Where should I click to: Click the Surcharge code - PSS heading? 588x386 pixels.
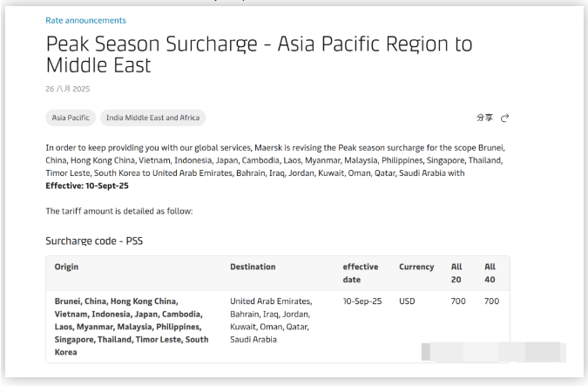[94, 240]
